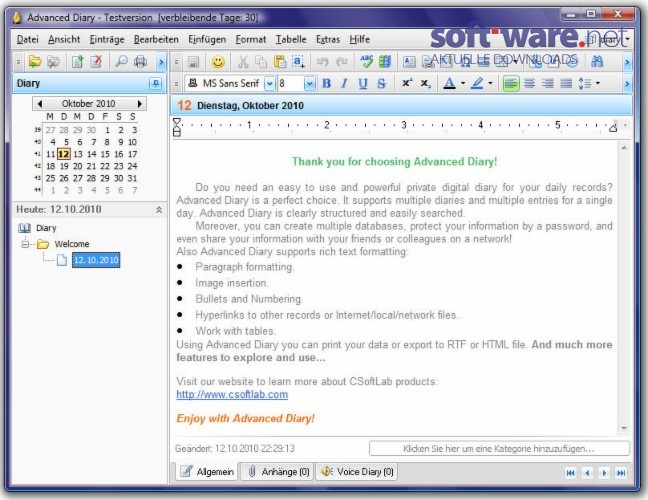
Task: Delete the entry icon with red X
Action: point(96,62)
